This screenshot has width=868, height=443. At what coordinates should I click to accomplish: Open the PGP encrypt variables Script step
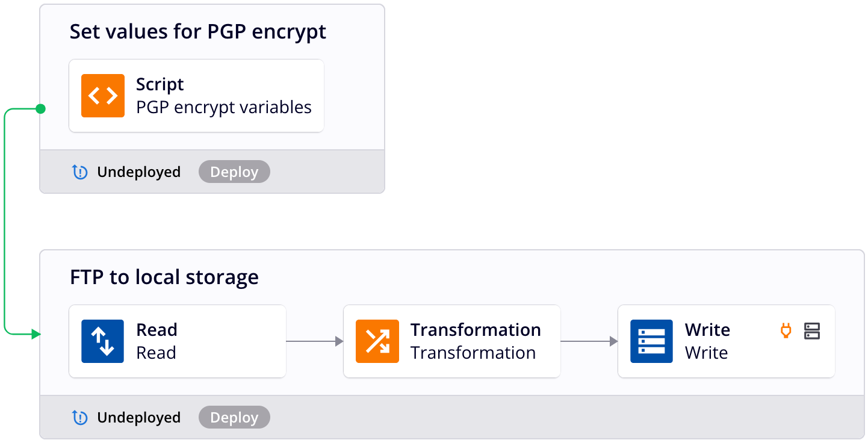click(x=196, y=95)
